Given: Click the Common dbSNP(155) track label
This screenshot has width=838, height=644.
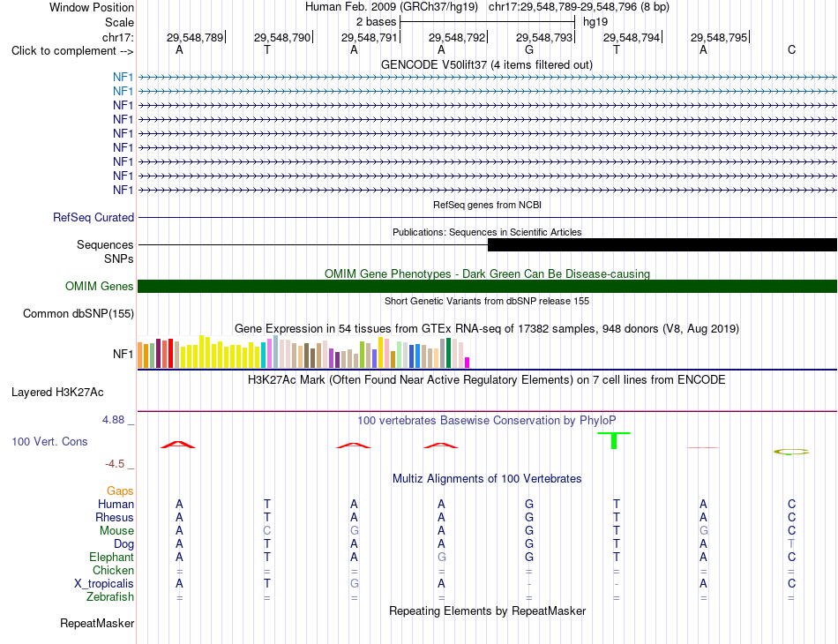Looking at the screenshot, I should point(79,314).
